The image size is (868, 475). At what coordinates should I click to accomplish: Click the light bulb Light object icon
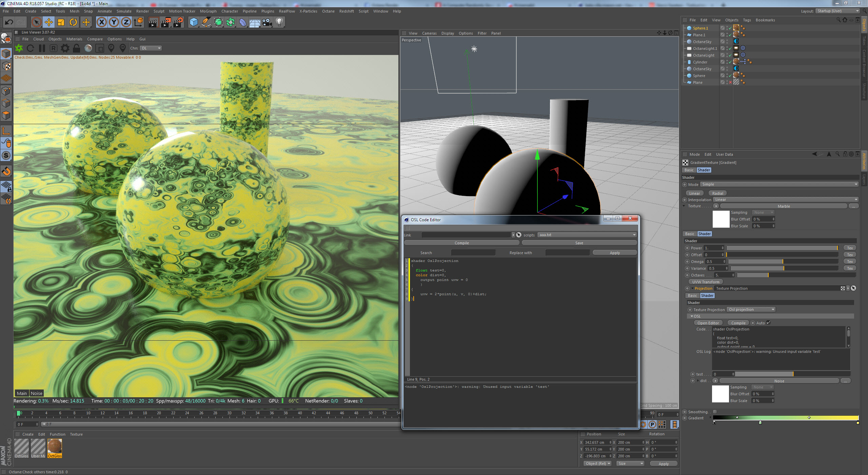pyautogui.click(x=279, y=22)
